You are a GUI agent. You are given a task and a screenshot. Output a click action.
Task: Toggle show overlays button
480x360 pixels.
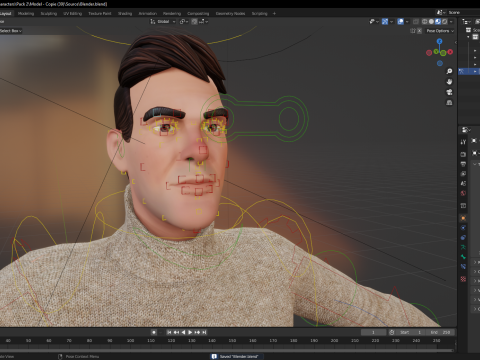coord(401,22)
